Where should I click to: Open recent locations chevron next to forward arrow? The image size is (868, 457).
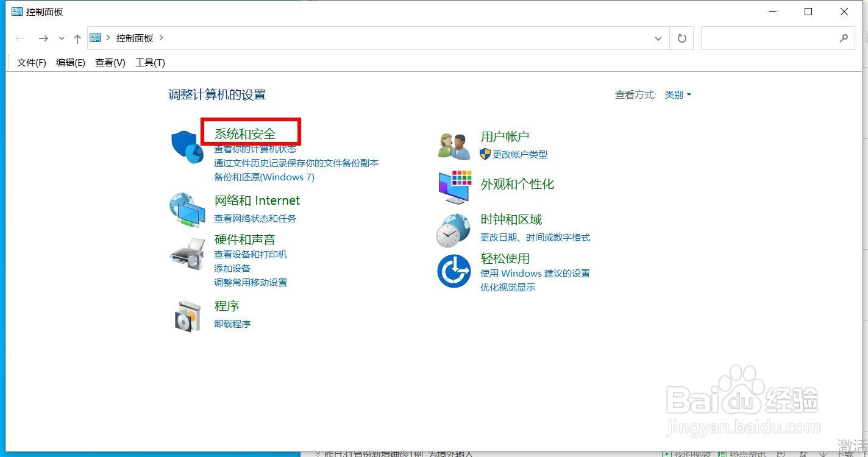(x=62, y=38)
